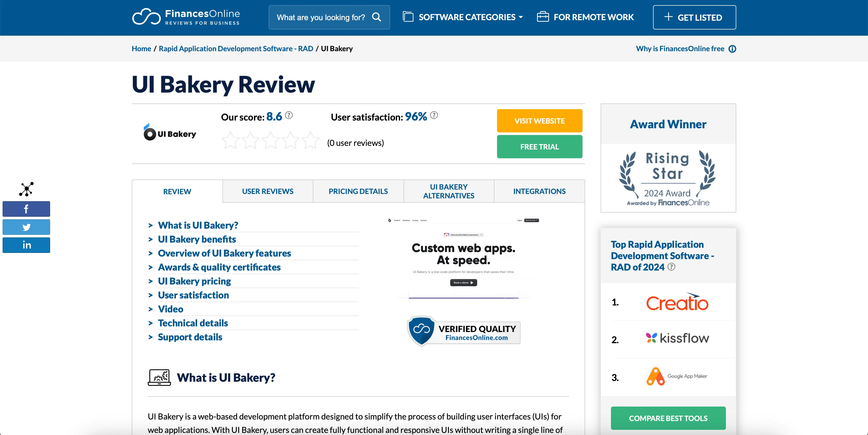The height and width of the screenshot is (435, 868).
Task: Open the Creatio logo entry
Action: 677,302
